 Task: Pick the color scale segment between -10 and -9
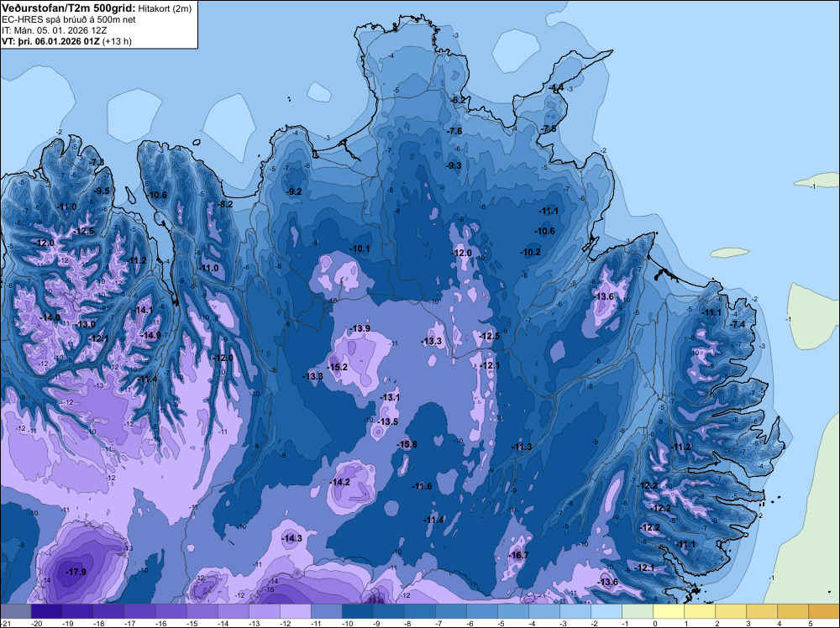(357, 611)
